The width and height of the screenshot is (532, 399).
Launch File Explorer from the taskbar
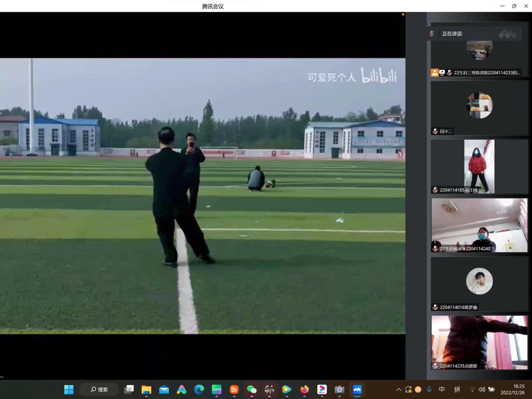(146, 389)
